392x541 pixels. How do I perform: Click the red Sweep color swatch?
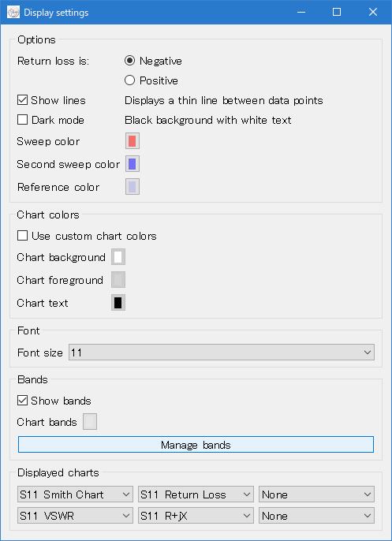(x=133, y=141)
